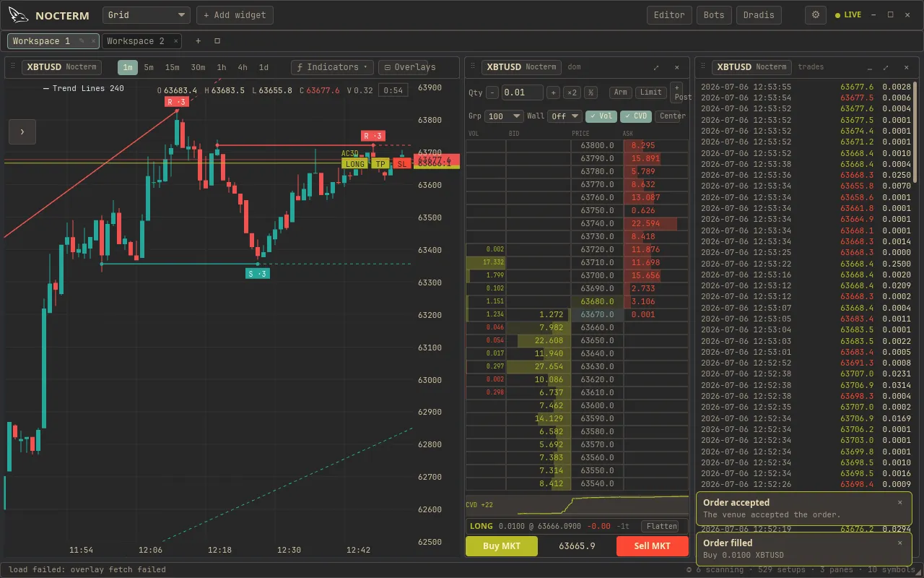Image resolution: width=924 pixels, height=578 pixels.
Task: Toggle Arm mode in the dom
Action: pos(621,92)
